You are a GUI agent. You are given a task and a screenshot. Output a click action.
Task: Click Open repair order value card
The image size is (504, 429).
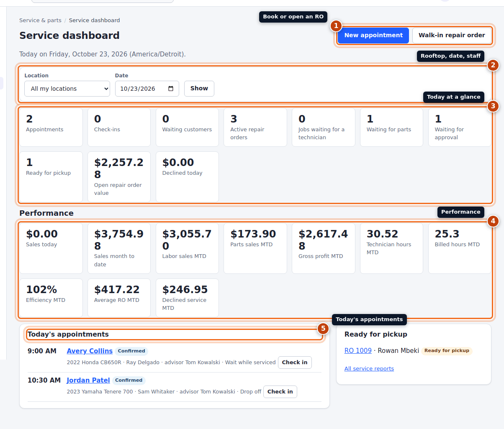[x=119, y=177]
